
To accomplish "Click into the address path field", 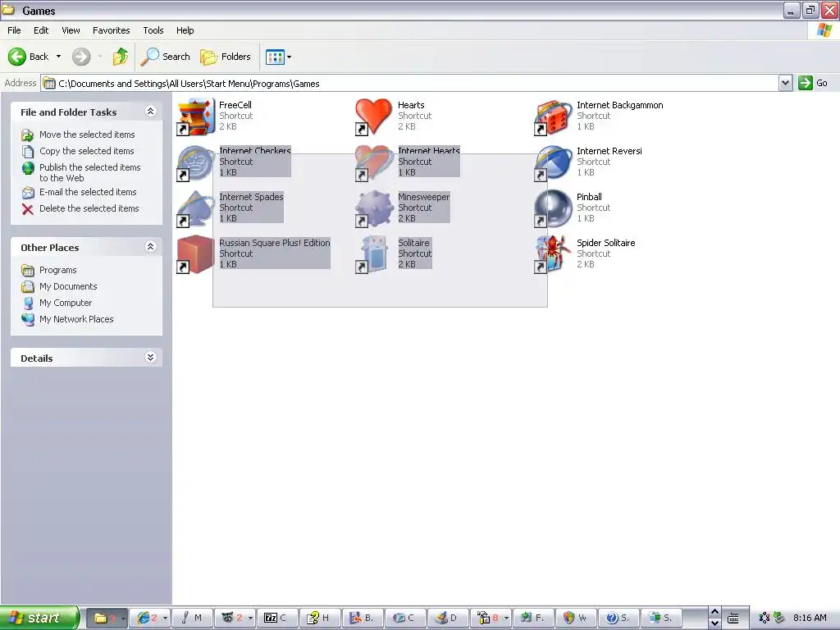I will coord(410,83).
